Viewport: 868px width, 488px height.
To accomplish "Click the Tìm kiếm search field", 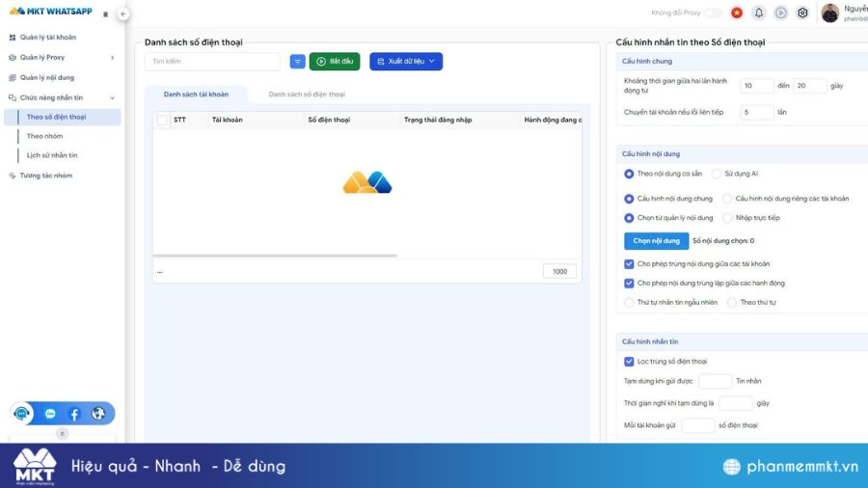I will [212, 62].
